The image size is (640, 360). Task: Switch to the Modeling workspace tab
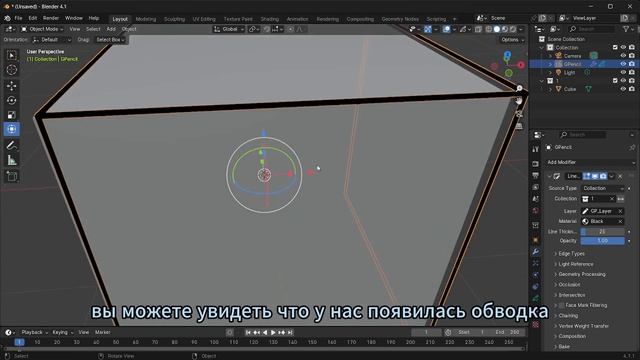(x=146, y=19)
